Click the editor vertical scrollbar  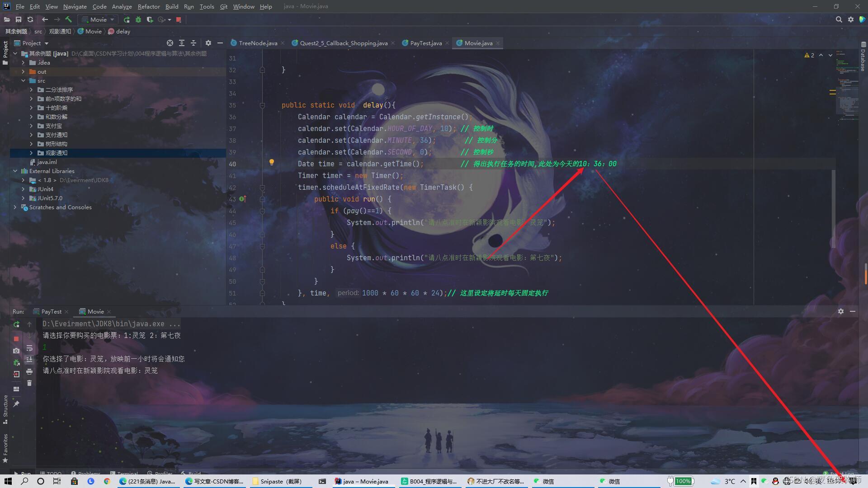(834, 208)
